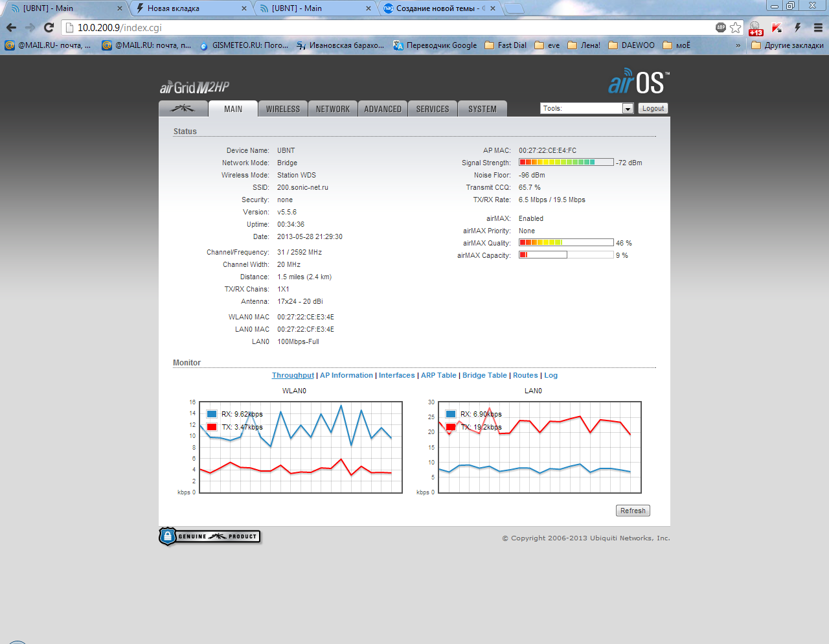The width and height of the screenshot is (829, 644).
Task: Switch to the SERVICES tab
Action: [433, 109]
